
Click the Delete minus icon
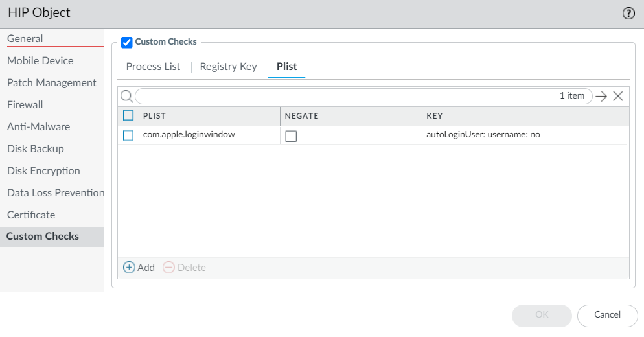pyautogui.click(x=168, y=268)
